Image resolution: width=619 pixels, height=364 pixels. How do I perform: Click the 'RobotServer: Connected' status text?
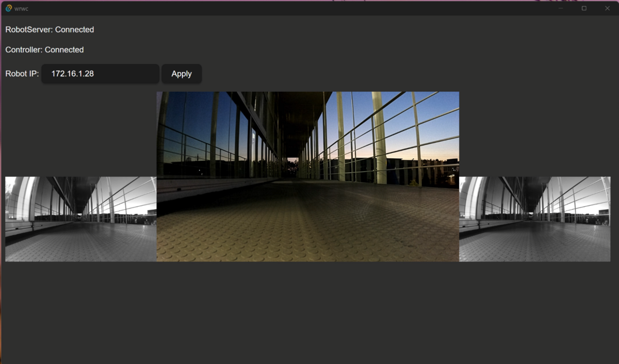coord(50,30)
